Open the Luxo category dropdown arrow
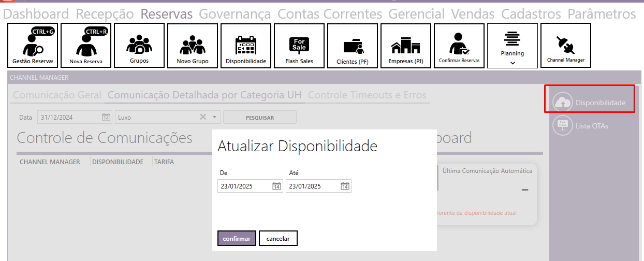Screen dimensions: 644x261 214,117
